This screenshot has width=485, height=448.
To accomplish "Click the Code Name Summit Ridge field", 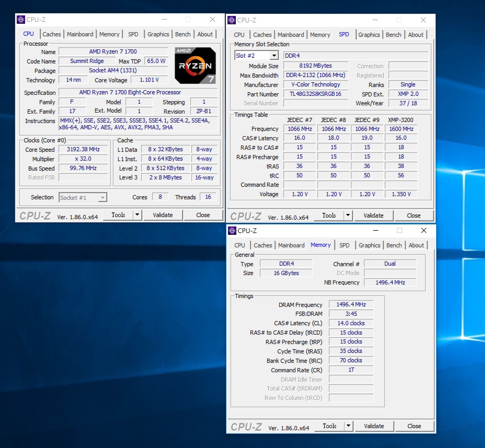I will coord(87,61).
